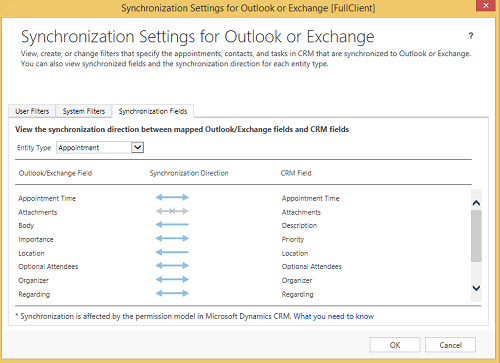The image size is (500, 363).
Task: Click the CRM Attachments field
Action: (301, 212)
